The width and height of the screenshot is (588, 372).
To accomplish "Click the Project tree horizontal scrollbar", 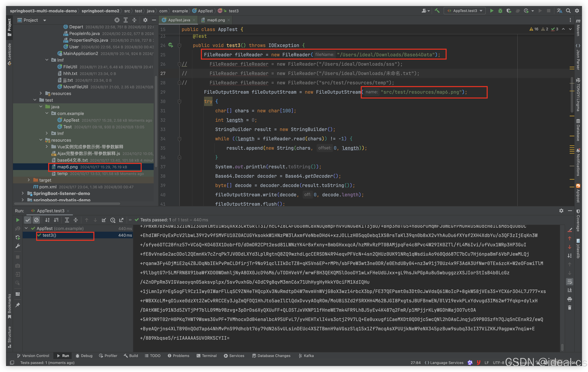I will (x=67, y=203).
